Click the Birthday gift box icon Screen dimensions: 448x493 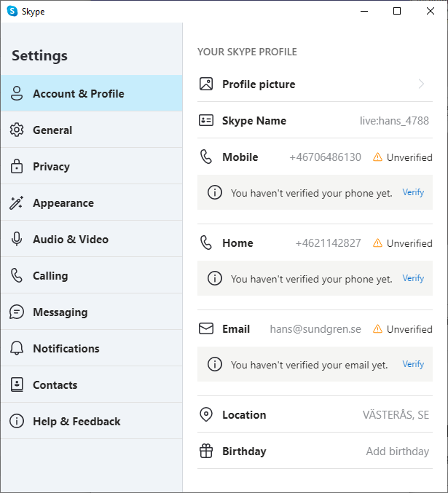pyautogui.click(x=206, y=451)
